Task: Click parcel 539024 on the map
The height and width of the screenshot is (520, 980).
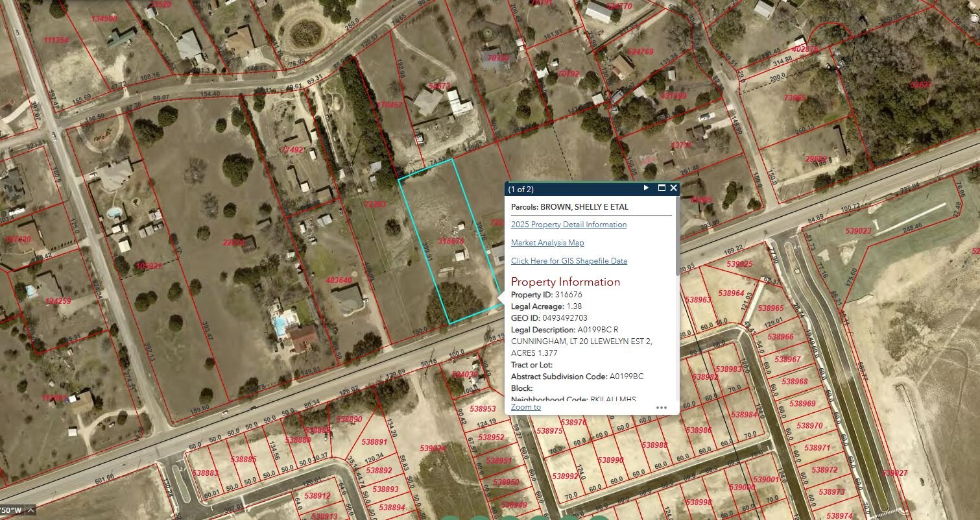Action: pos(433,448)
